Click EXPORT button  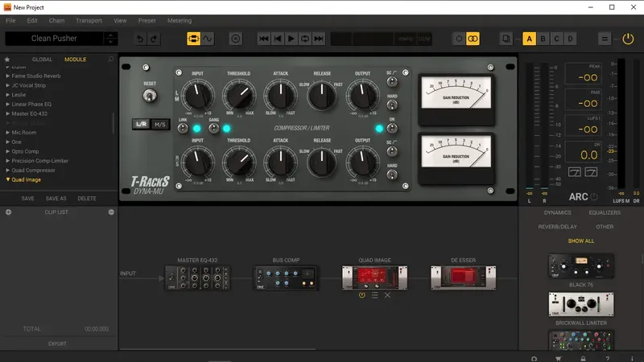point(57,344)
